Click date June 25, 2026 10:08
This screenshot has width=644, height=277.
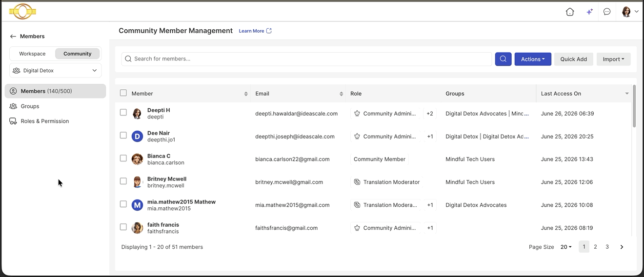(x=567, y=205)
